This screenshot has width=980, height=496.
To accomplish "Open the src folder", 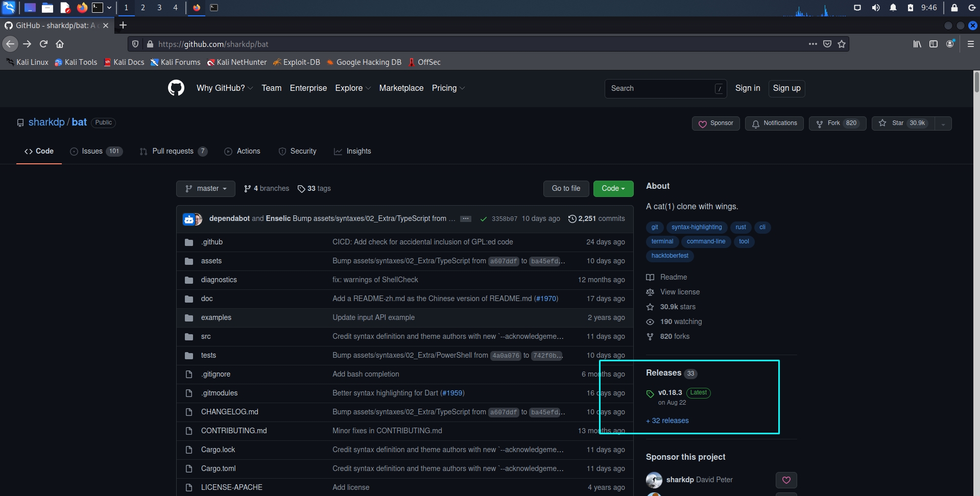I will click(206, 336).
